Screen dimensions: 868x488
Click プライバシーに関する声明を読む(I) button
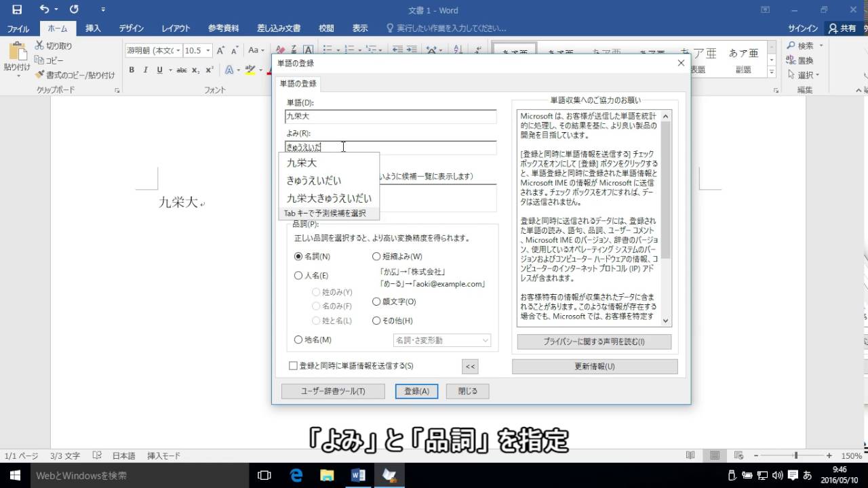594,342
